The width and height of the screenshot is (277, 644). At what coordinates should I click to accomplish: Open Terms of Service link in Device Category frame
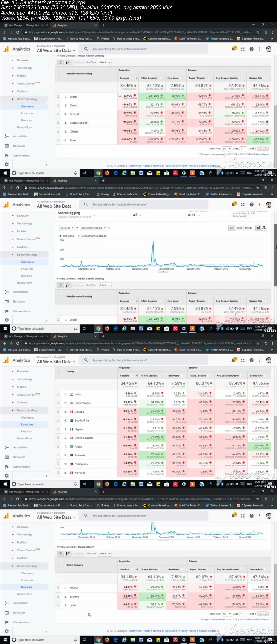coord(164,631)
